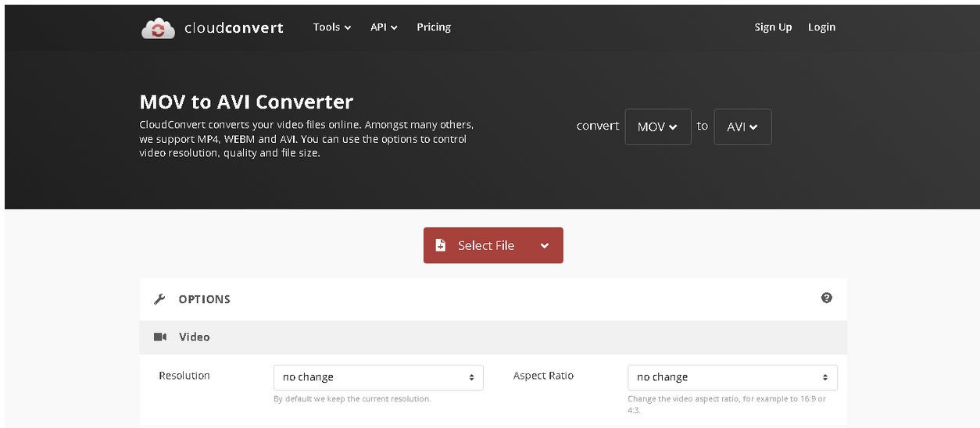Image resolution: width=980 pixels, height=428 pixels.
Task: Click the Sign Up link
Action: (x=773, y=27)
